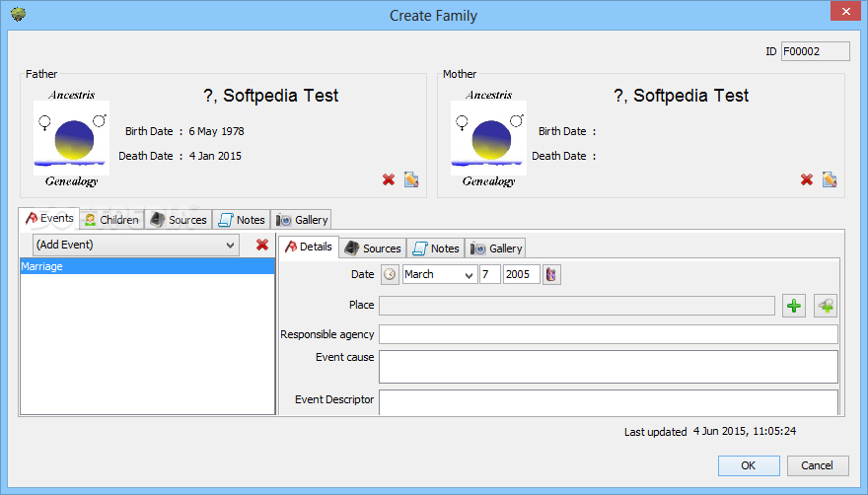This screenshot has width=868, height=495.
Task: Open the Ancestris app icon in title bar
Action: coord(19,15)
